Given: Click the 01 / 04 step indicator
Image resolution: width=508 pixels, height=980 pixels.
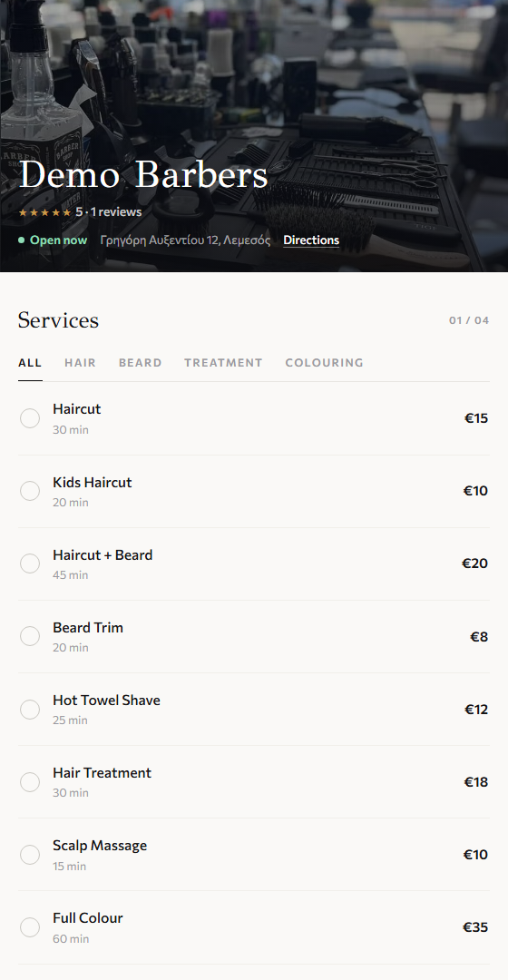Looking at the screenshot, I should pyautogui.click(x=469, y=320).
